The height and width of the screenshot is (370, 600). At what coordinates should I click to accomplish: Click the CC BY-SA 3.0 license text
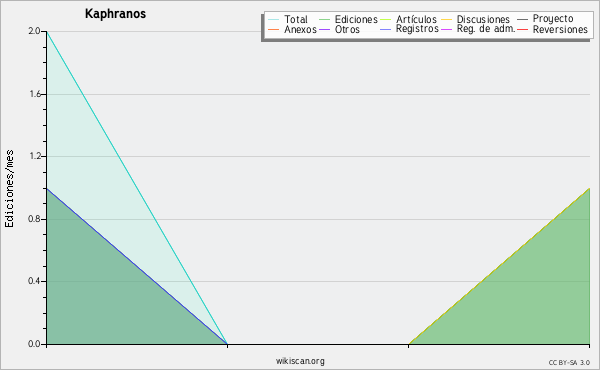tap(569, 363)
